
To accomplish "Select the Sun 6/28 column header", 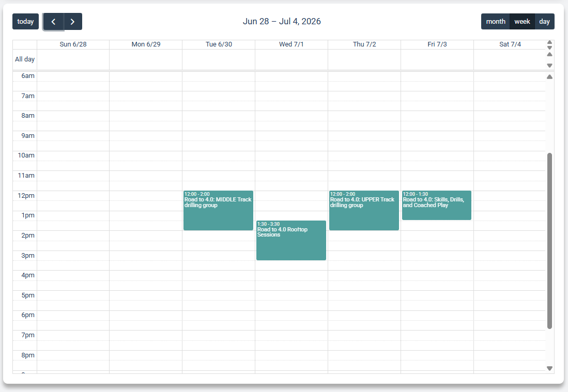I will click(x=73, y=44).
